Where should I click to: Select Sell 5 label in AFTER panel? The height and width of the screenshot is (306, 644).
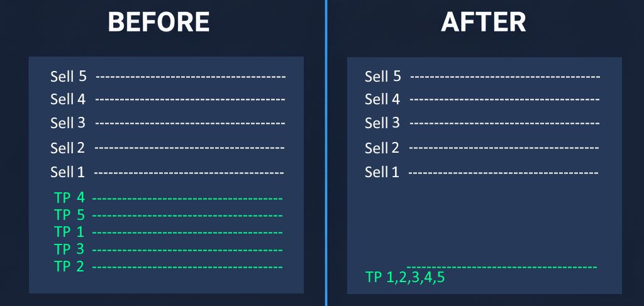click(382, 77)
